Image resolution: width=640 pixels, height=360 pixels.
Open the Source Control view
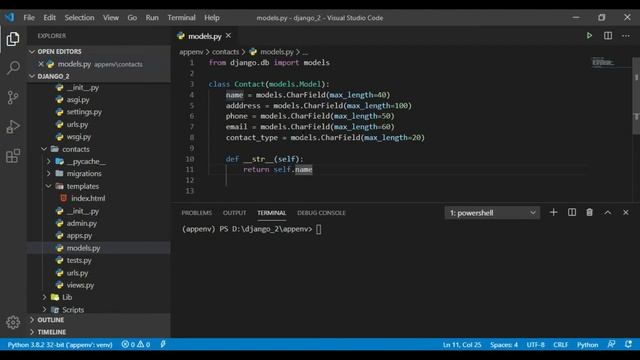click(x=13, y=97)
